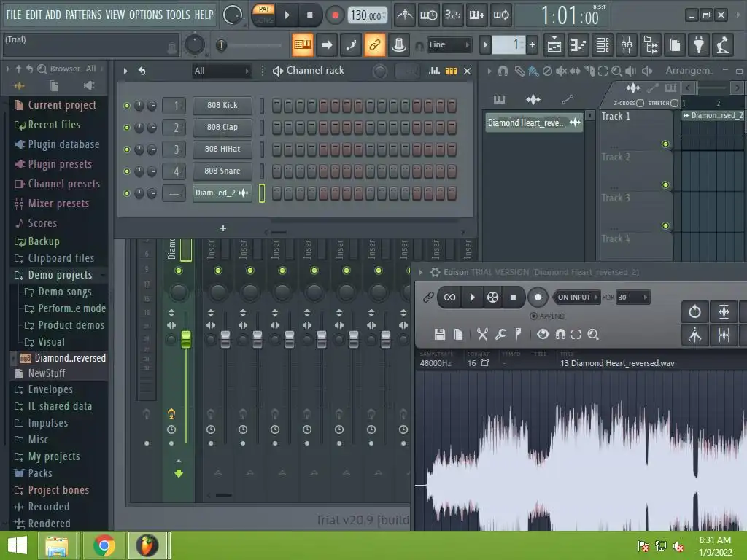Screen dimensions: 747x560
Task: Select Edison's scissors cut tool
Action: (482, 334)
